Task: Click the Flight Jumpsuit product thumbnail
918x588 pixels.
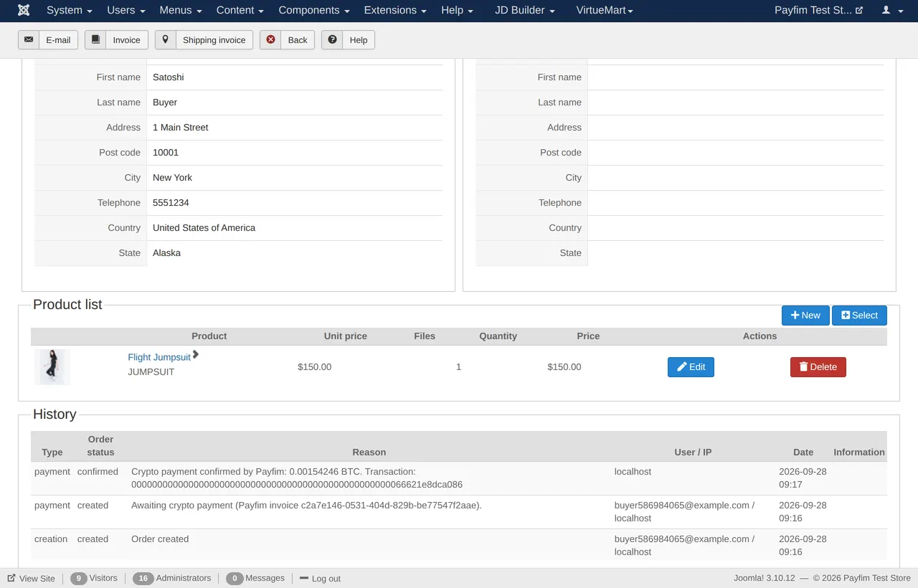Action: (x=52, y=367)
